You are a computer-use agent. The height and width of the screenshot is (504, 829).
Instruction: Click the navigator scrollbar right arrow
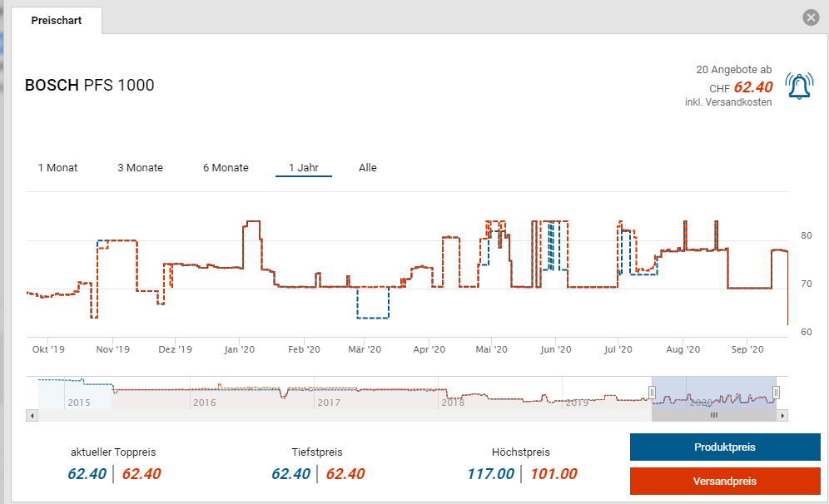coord(783,414)
